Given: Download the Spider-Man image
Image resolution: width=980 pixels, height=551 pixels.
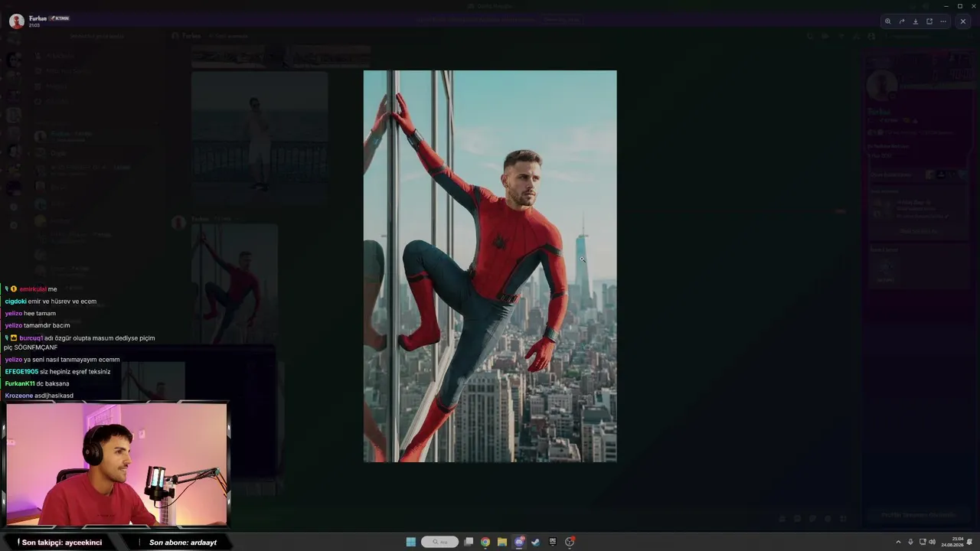Looking at the screenshot, I should [916, 21].
